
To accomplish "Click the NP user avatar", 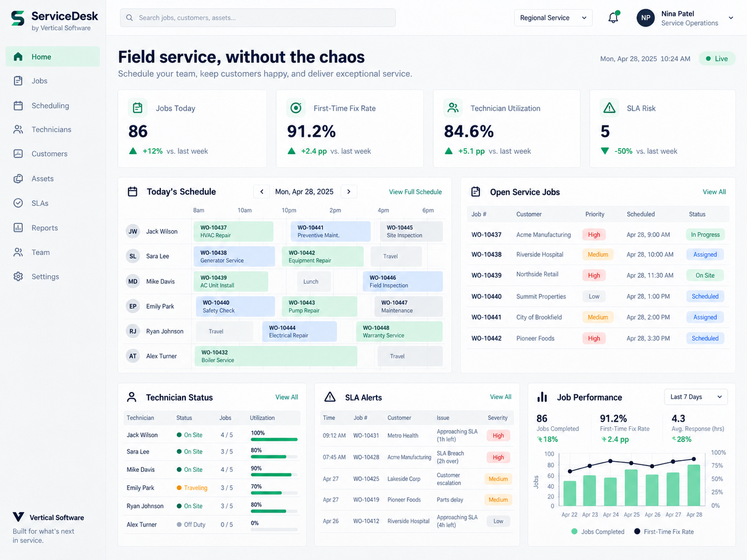I will click(645, 18).
